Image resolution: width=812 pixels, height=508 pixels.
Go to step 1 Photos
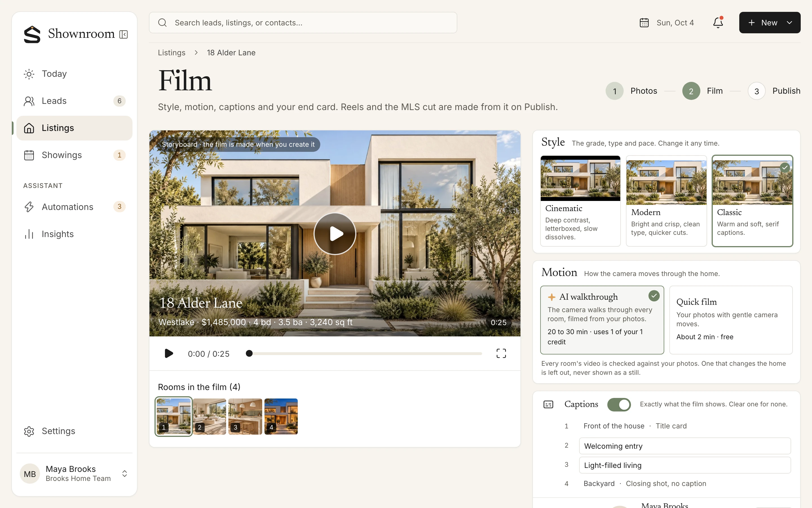pyautogui.click(x=631, y=91)
